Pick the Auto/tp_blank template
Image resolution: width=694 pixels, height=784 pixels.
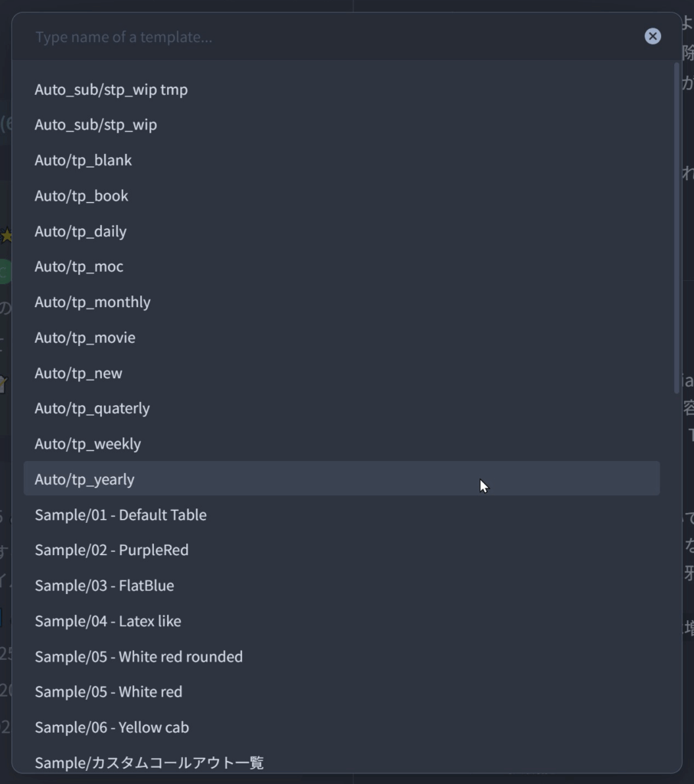point(83,160)
